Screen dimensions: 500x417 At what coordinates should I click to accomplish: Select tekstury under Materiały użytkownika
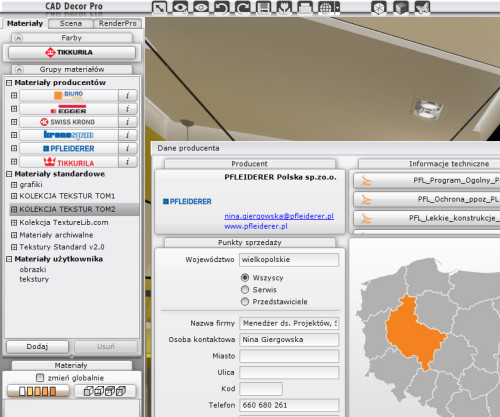(x=34, y=279)
